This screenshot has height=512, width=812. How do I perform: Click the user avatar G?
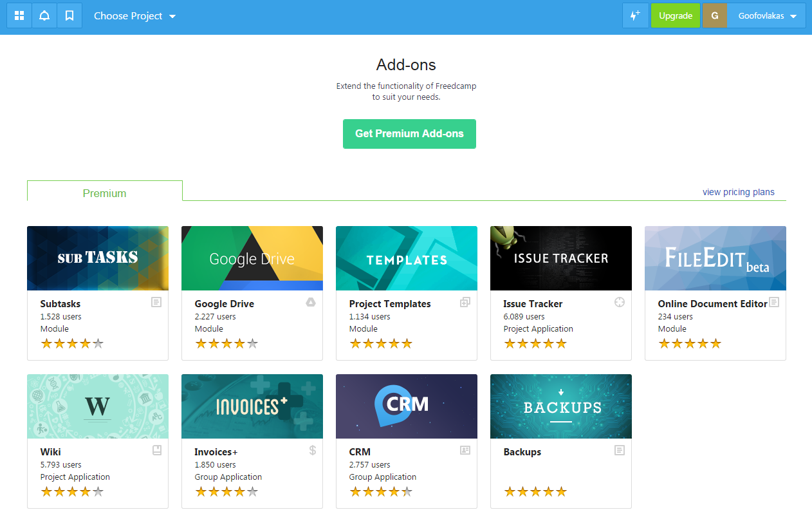point(714,15)
